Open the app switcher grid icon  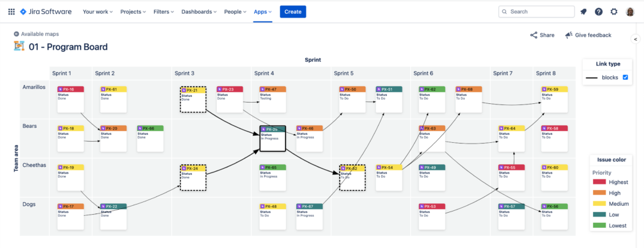click(11, 12)
